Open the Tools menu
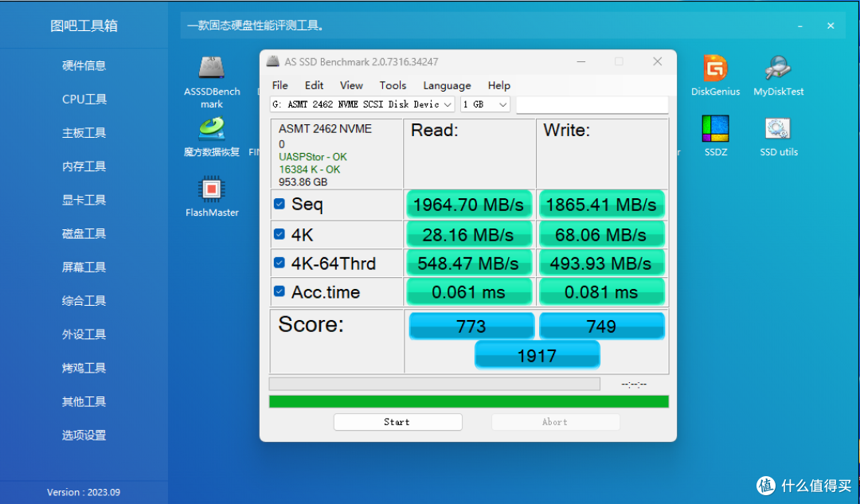Screen dimensions: 860x504 click(x=393, y=85)
